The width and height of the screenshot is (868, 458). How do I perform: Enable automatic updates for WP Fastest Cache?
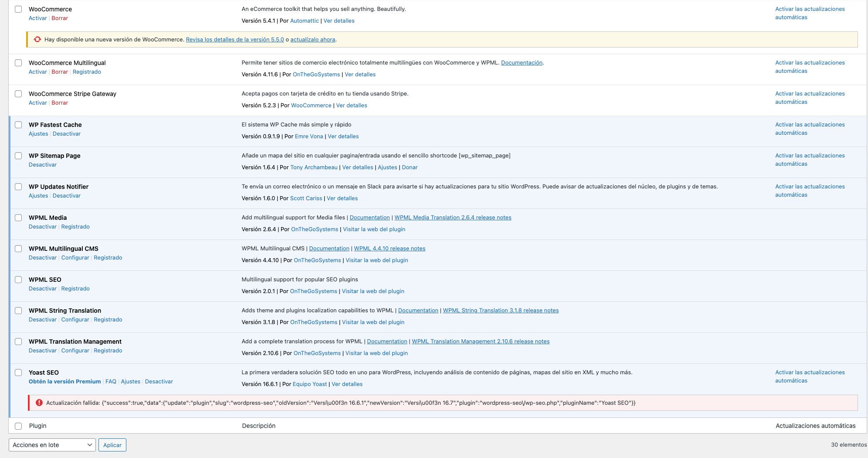click(810, 129)
